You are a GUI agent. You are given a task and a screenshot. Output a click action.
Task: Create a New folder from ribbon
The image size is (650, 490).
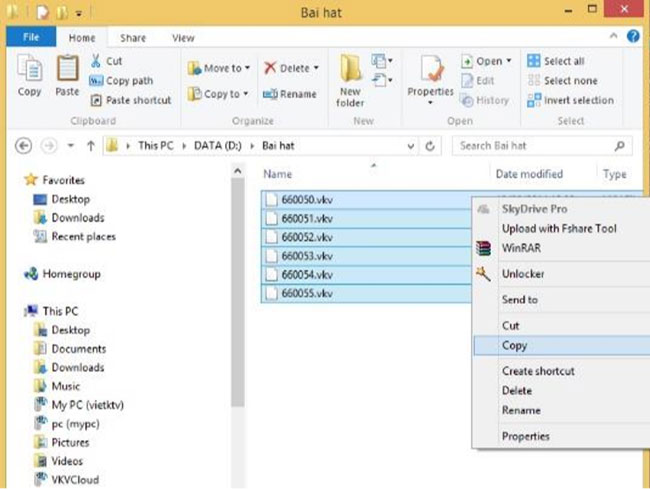pos(350,78)
